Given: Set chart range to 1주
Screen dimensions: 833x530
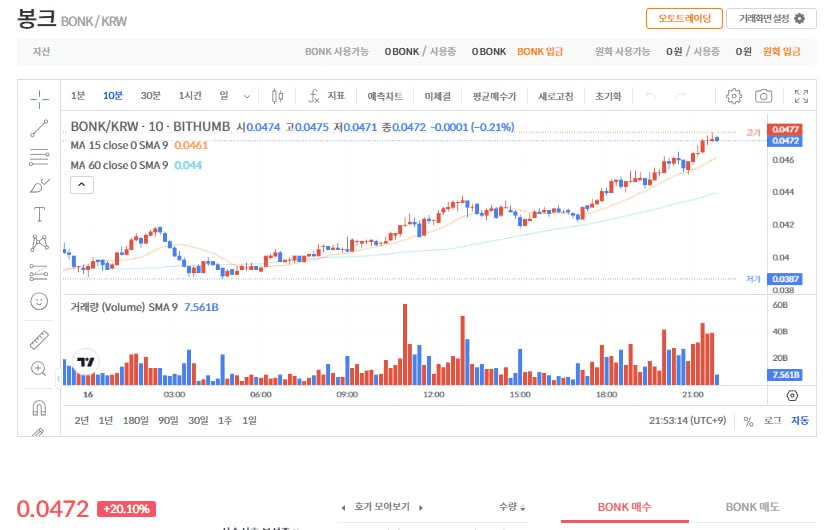Looking at the screenshot, I should click(225, 421).
